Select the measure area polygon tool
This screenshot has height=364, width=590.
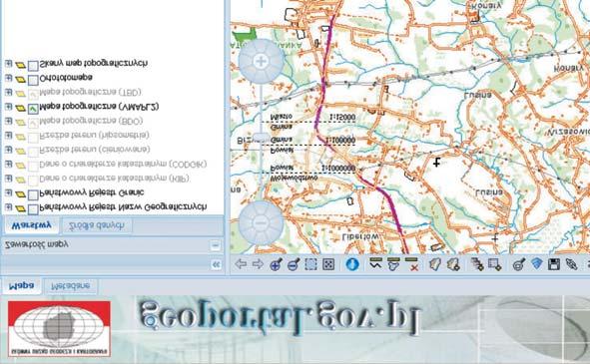[x=393, y=263]
